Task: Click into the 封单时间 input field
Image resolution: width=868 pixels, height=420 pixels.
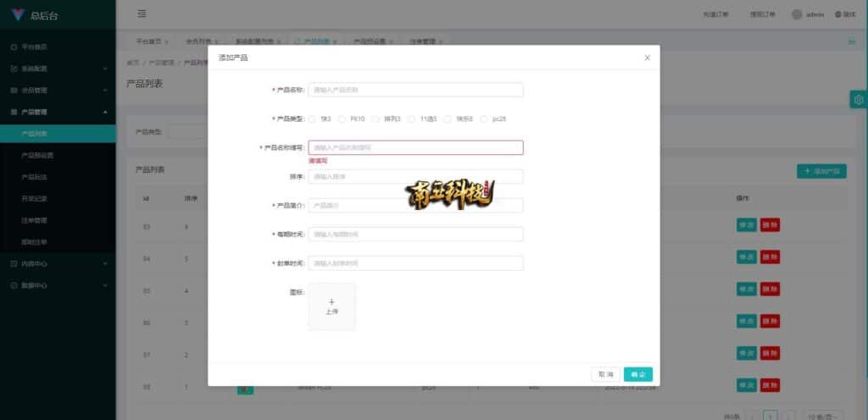Action: (x=415, y=263)
